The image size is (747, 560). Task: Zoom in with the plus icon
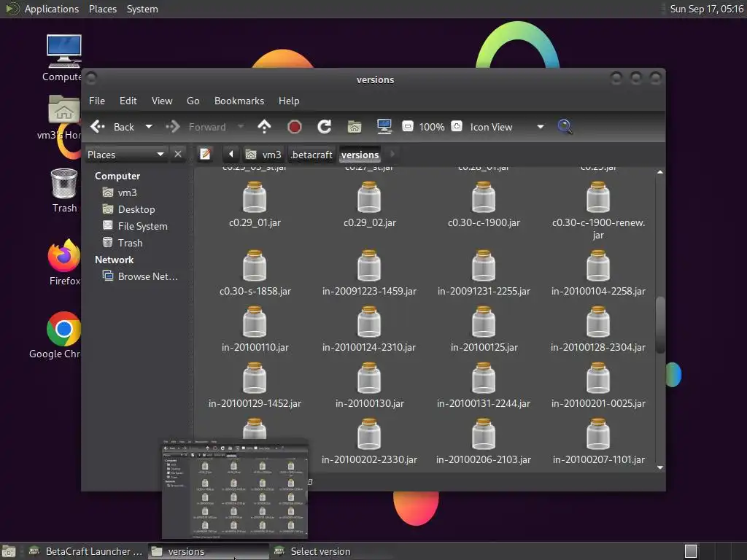click(457, 127)
